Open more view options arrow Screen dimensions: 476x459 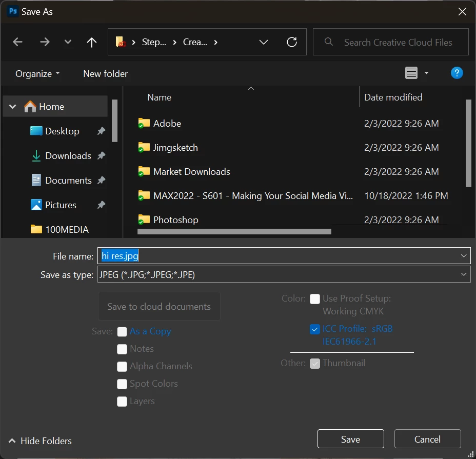pyautogui.click(x=426, y=73)
